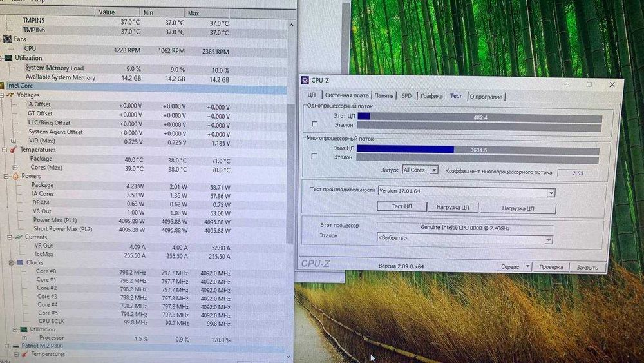Click the Fans category icon in HWMonitor
Screen dimensions: 644x363
coord(7,39)
